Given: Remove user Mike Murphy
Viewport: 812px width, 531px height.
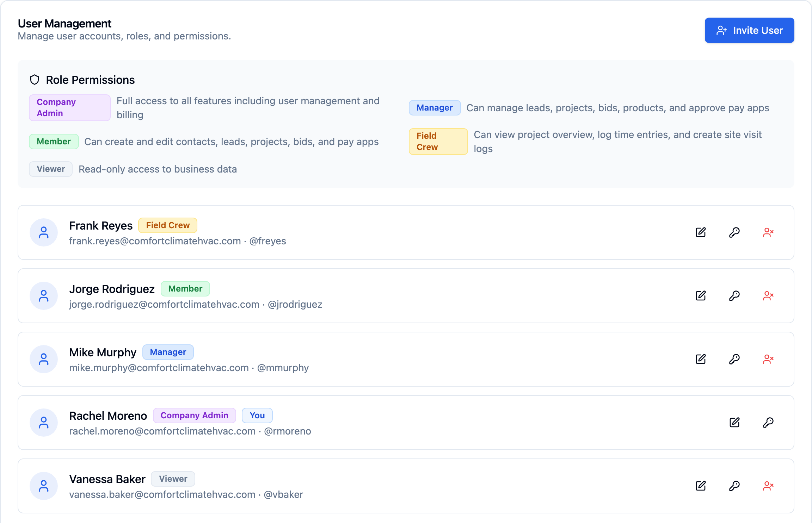Looking at the screenshot, I should click(768, 359).
